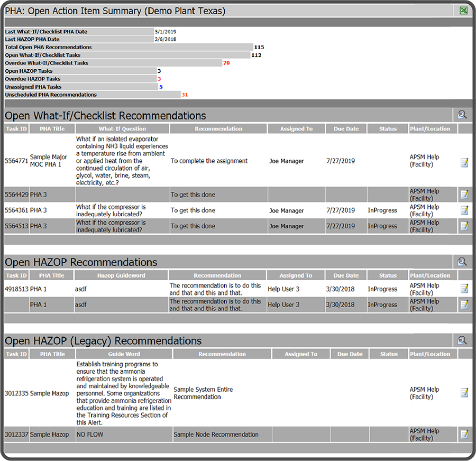Viewport: 476px width, 461px height.
Task: Sort What-If table by Due Date header
Action: pos(346,129)
